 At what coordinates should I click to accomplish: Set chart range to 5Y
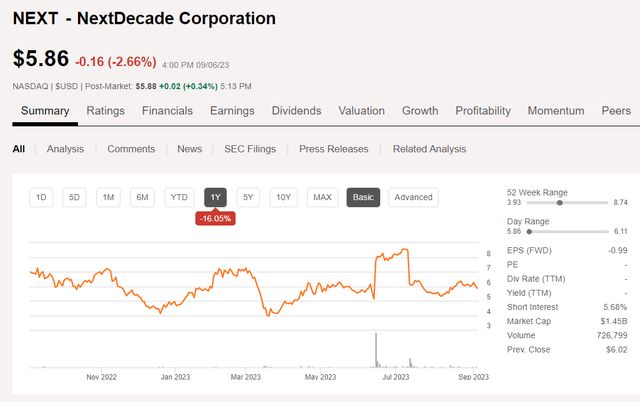(x=248, y=198)
